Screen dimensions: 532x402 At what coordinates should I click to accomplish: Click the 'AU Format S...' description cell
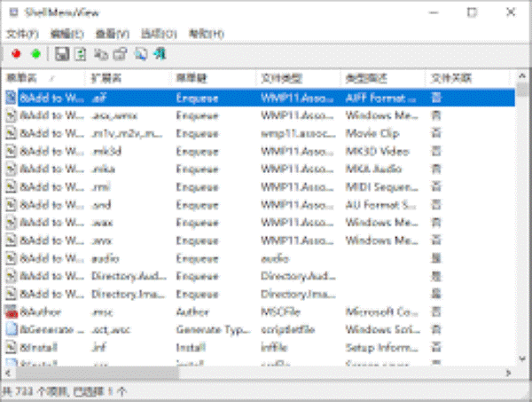pos(381,205)
